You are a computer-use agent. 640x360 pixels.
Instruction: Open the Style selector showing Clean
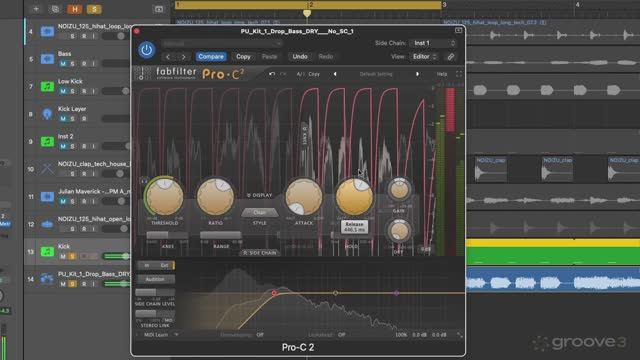260,213
